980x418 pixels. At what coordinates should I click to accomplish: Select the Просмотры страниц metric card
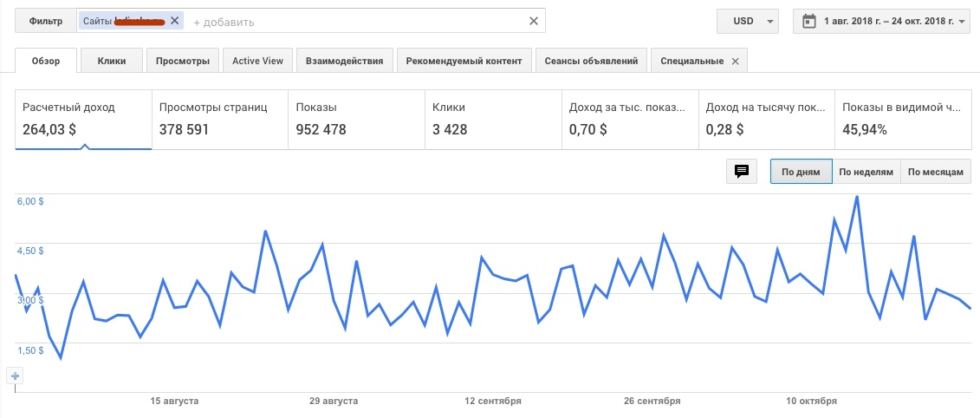click(x=220, y=120)
